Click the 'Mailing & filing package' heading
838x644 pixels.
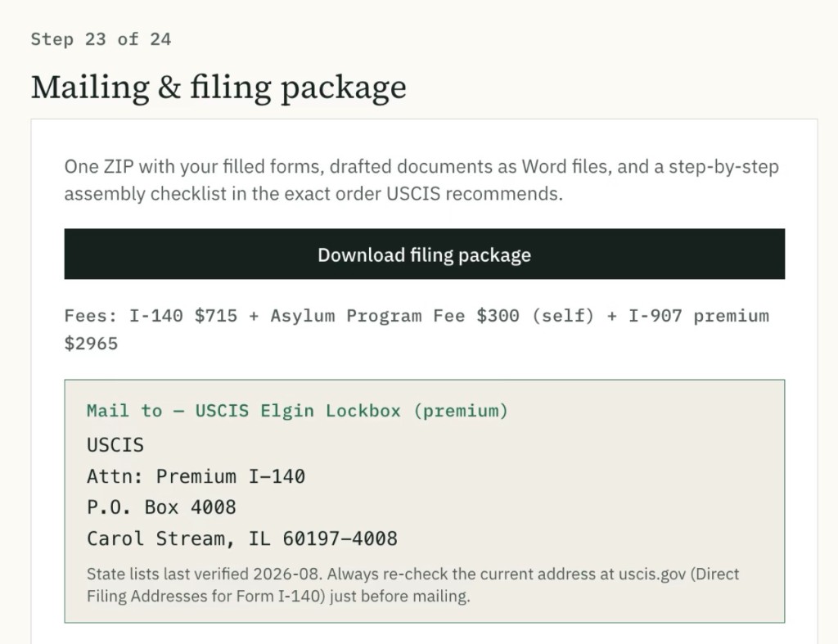(x=219, y=87)
